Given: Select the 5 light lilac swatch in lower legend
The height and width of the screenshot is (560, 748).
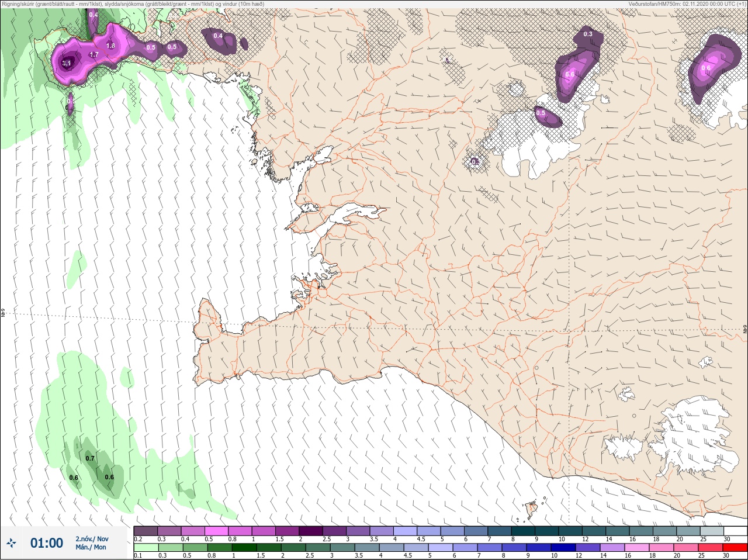Looking at the screenshot, I should (440, 548).
